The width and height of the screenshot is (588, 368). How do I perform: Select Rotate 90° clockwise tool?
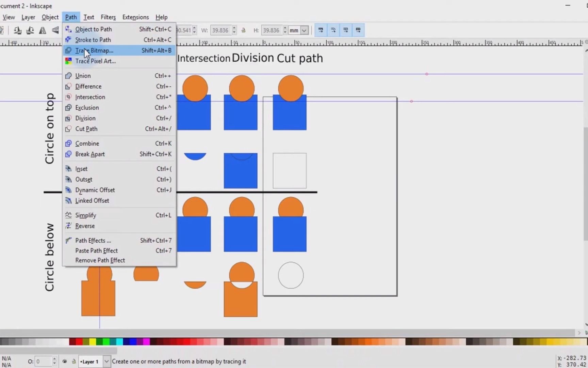pyautogui.click(x=30, y=30)
